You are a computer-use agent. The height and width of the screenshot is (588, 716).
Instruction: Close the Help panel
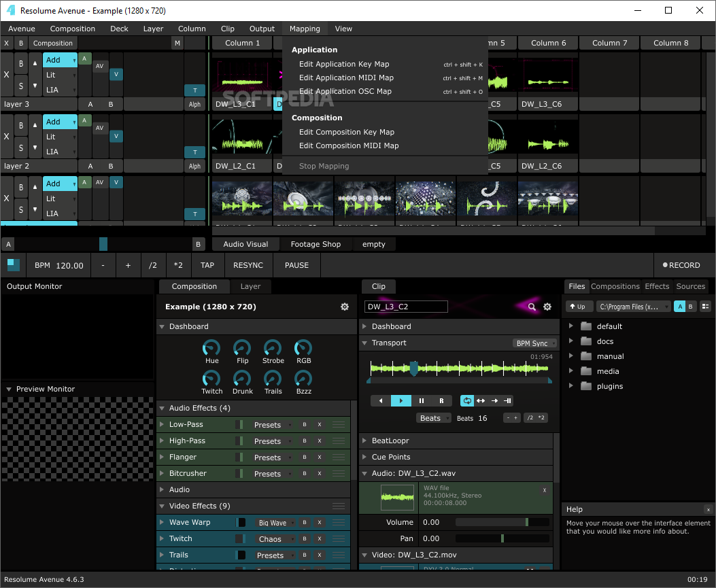point(709,509)
